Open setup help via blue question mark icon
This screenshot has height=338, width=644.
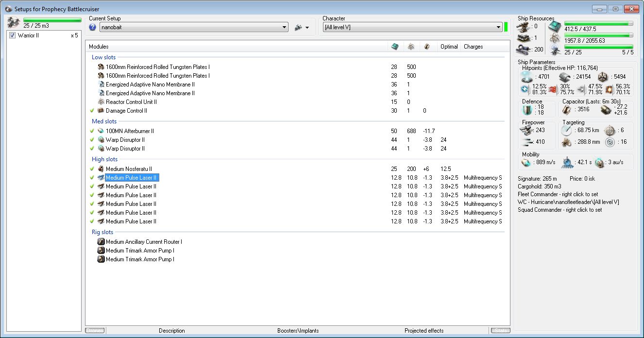pos(93,27)
